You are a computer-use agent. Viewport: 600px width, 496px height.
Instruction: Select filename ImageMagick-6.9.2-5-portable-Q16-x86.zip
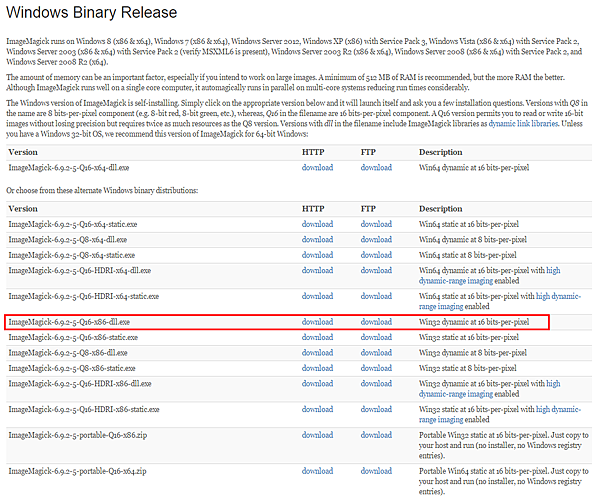(x=78, y=435)
